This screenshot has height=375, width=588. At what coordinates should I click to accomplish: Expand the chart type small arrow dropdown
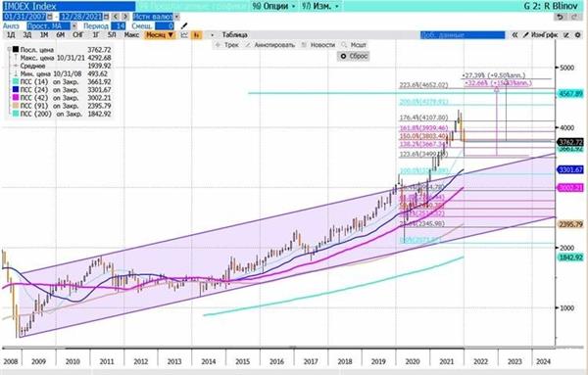click(212, 35)
